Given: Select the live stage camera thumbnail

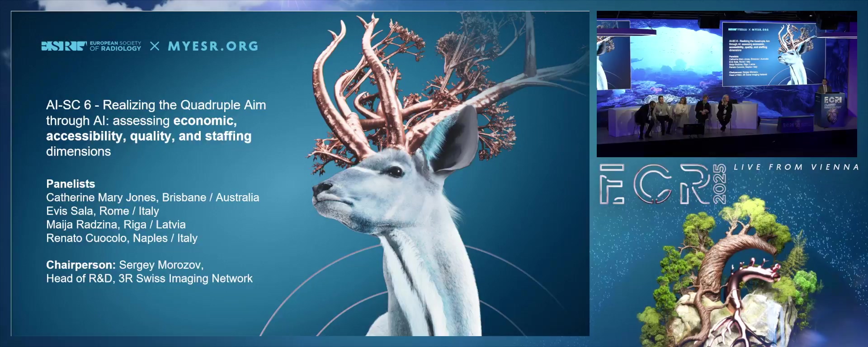Looking at the screenshot, I should point(726,84).
